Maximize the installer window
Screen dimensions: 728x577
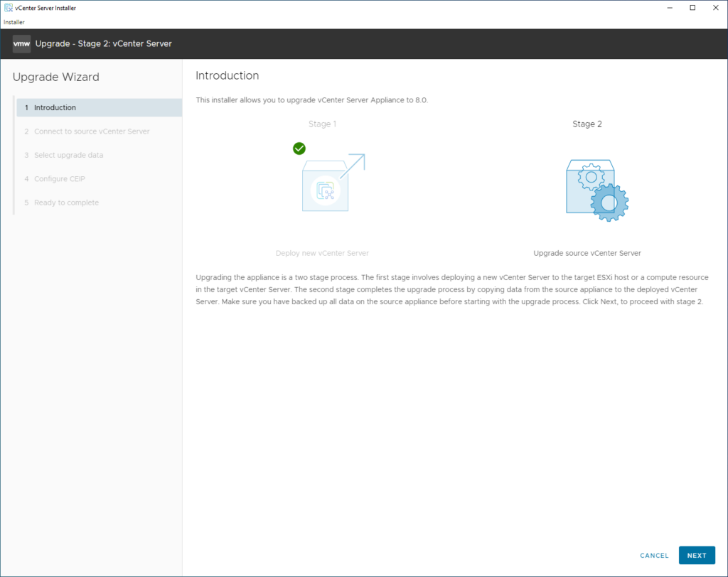692,8
